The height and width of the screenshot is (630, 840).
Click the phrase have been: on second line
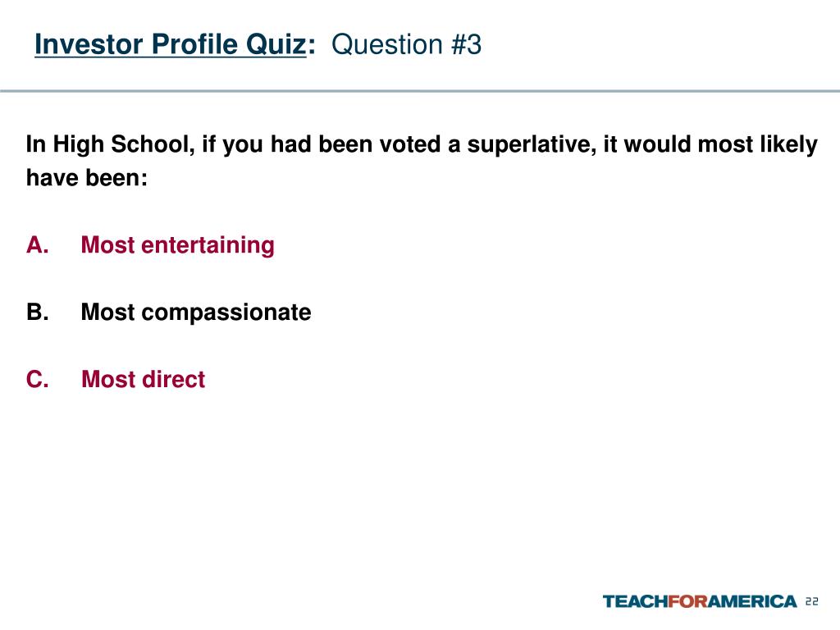coord(87,178)
